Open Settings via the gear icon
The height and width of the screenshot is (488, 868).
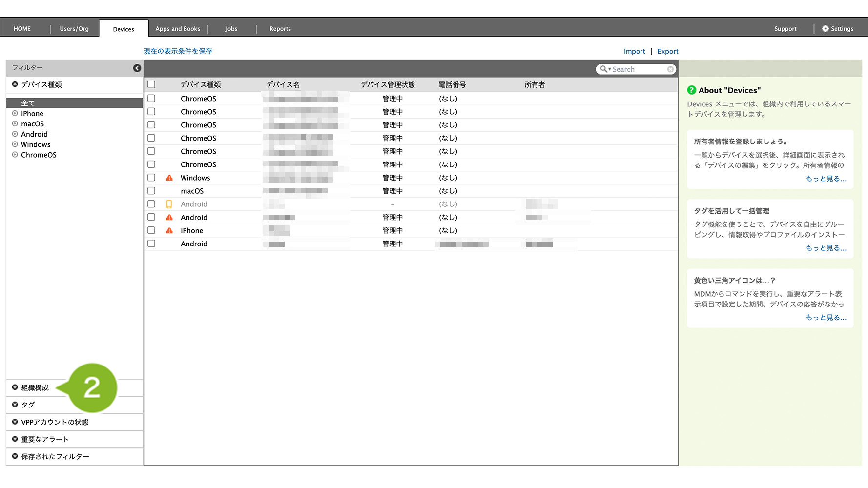[825, 29]
